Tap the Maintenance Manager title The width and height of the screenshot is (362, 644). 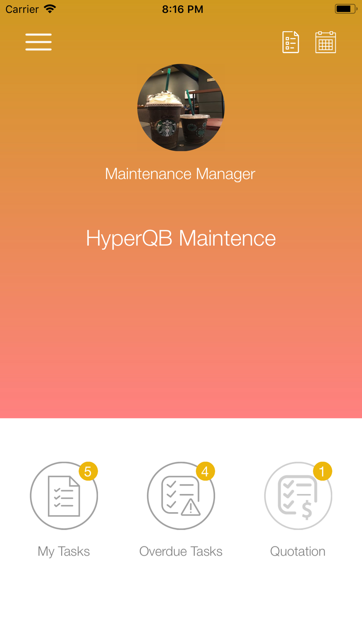tap(180, 174)
